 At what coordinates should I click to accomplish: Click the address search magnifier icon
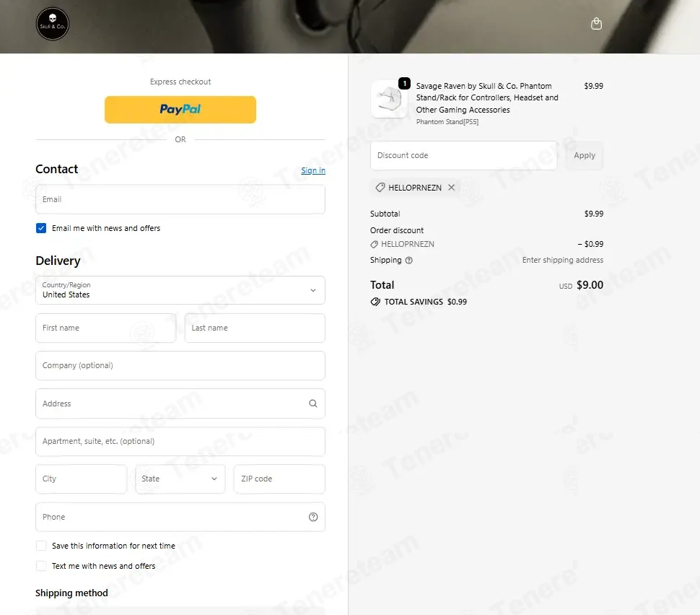click(x=313, y=404)
